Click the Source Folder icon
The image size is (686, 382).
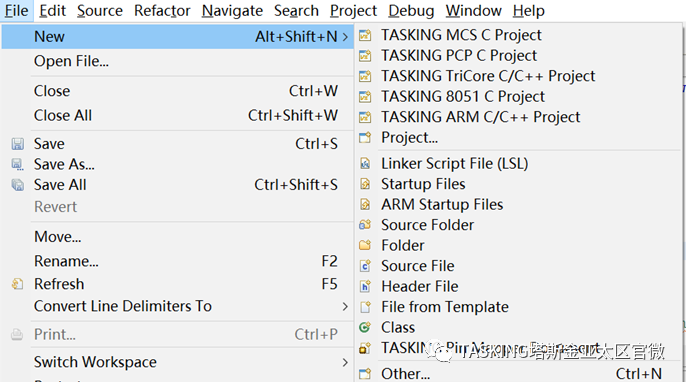click(x=365, y=225)
